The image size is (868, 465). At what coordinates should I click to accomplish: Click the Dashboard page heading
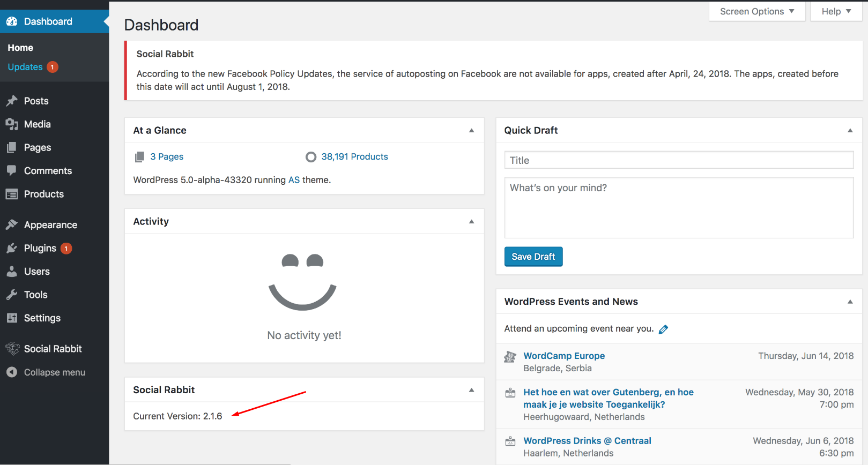tap(161, 25)
